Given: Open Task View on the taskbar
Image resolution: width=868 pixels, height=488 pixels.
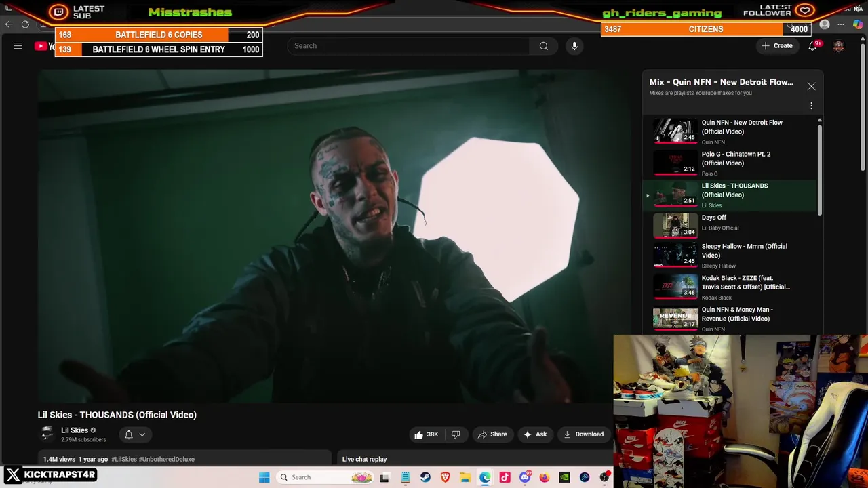Looking at the screenshot, I should 384,477.
